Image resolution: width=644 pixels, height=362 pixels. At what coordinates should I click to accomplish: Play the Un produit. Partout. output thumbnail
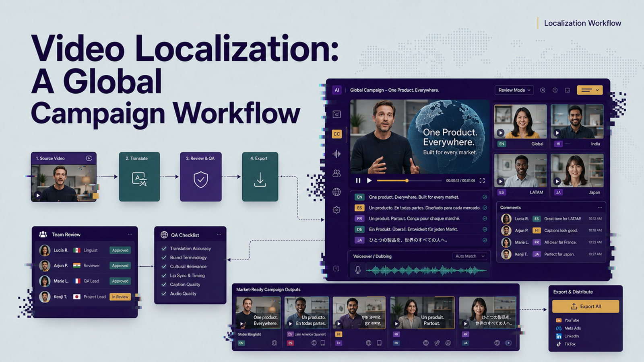tap(396, 323)
